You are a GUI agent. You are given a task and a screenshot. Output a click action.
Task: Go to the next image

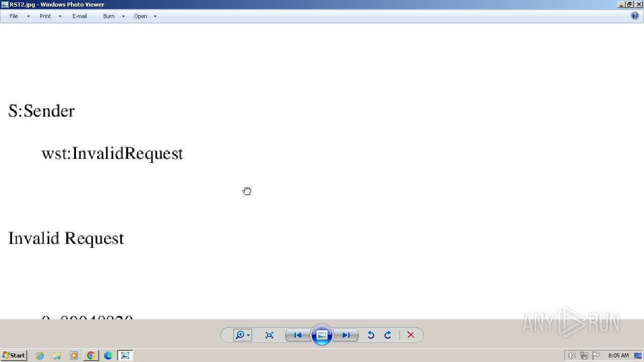point(346,335)
